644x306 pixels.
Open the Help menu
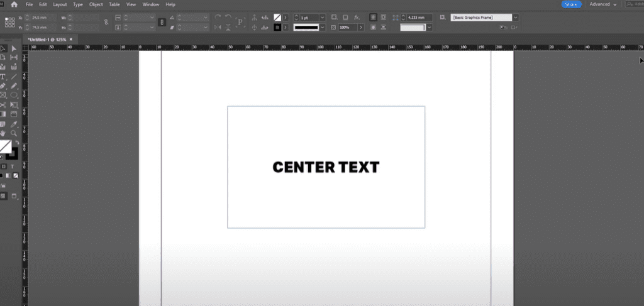click(170, 4)
